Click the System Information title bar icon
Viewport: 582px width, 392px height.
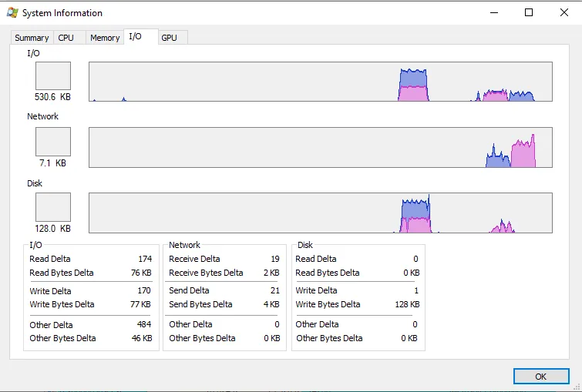[x=12, y=12]
